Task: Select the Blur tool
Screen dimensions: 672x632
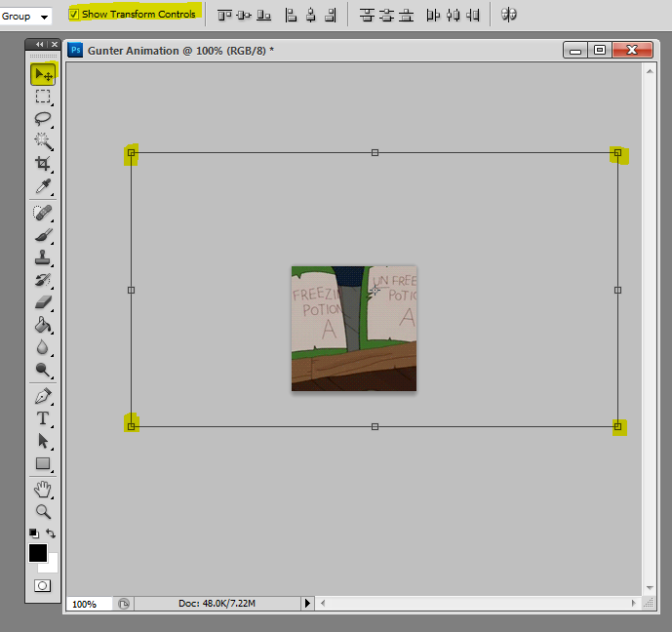Action: tap(43, 347)
